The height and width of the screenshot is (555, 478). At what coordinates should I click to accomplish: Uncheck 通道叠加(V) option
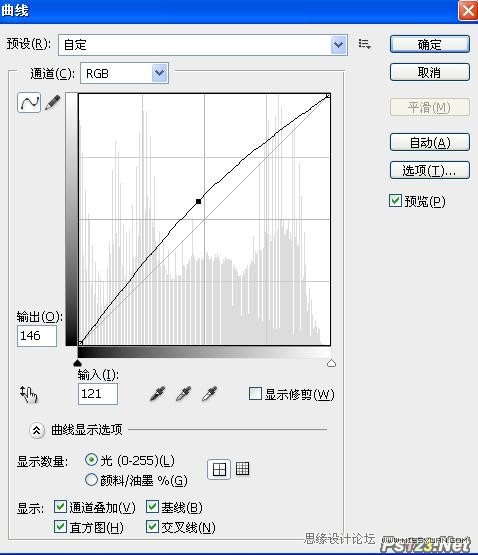60,507
